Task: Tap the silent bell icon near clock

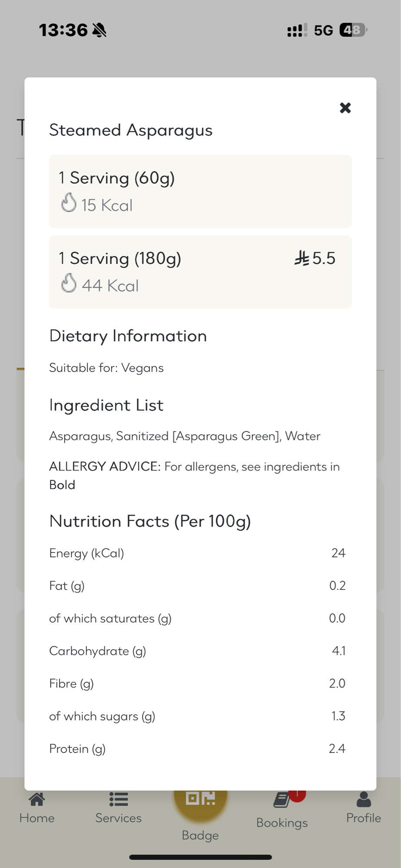Action: click(x=99, y=30)
